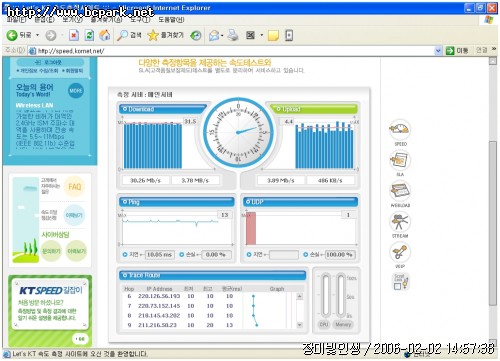Image resolution: width=500 pixels, height=361 pixels.
Task: Select the SLA test icon
Action: click(400, 160)
